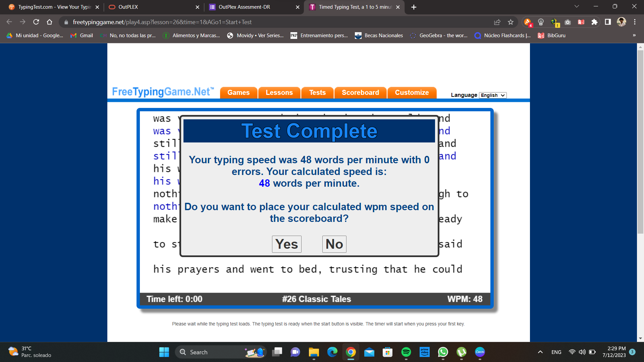The width and height of the screenshot is (644, 362).
Task: Bookmark this page with the star icon
Action: pos(511,22)
